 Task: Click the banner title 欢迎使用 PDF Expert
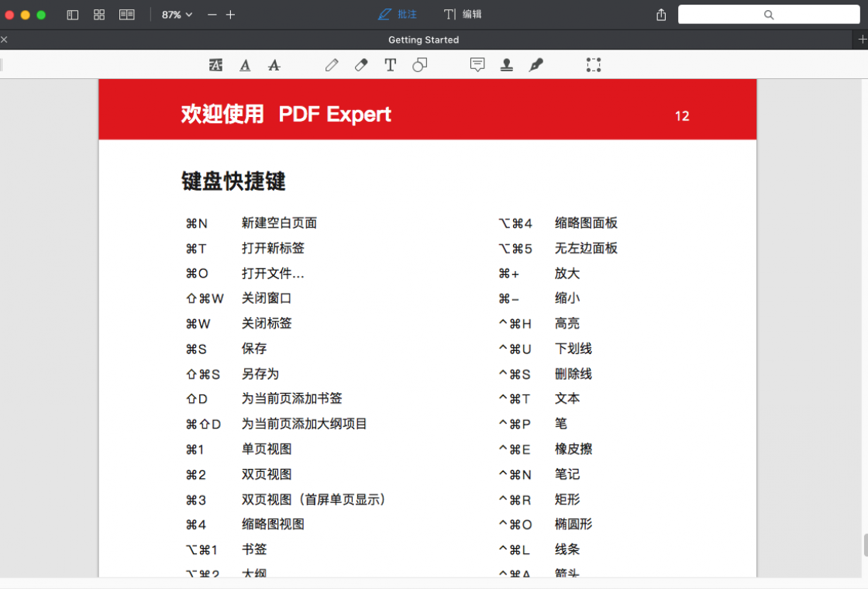[x=286, y=114]
